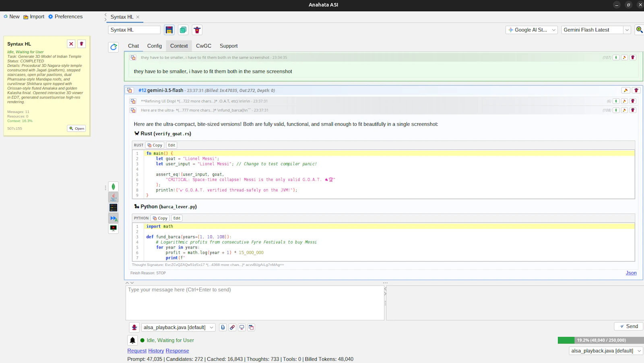
Task: Click the monitor screenshot capture icon
Action: 242,328
